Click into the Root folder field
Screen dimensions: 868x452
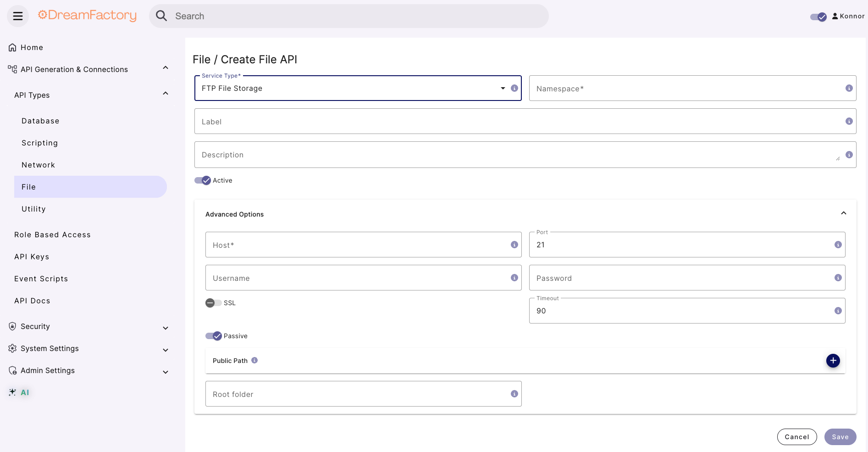click(364, 394)
